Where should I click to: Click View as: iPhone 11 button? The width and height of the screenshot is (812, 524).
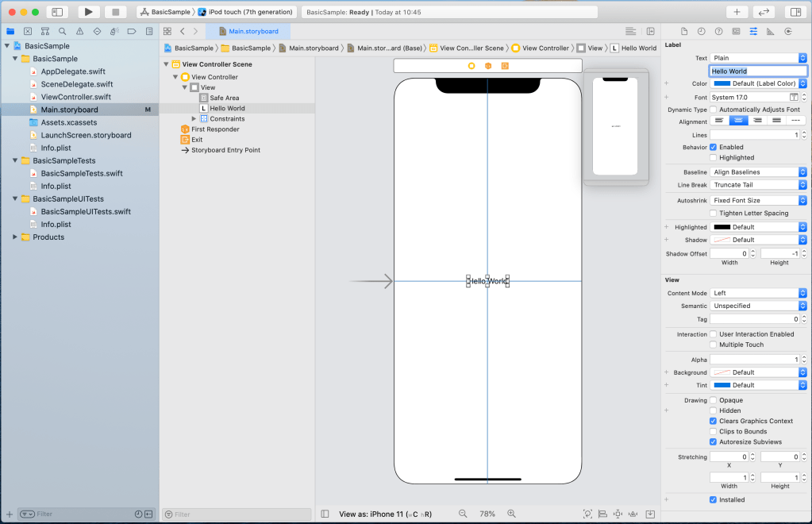[x=385, y=514]
